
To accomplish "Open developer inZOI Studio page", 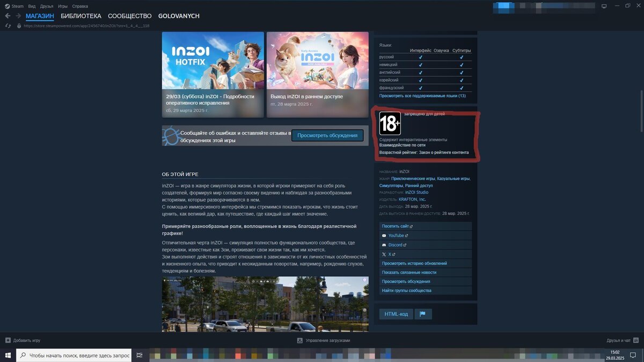I will click(x=417, y=192).
